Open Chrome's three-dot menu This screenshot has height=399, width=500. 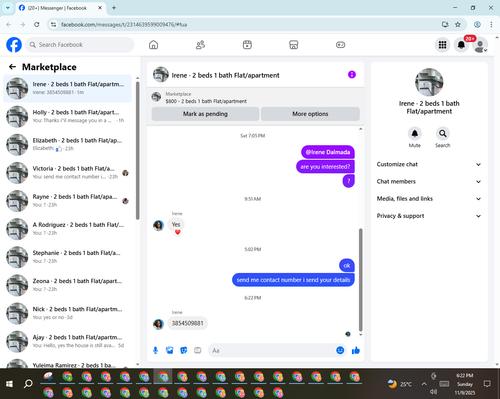coord(491,24)
